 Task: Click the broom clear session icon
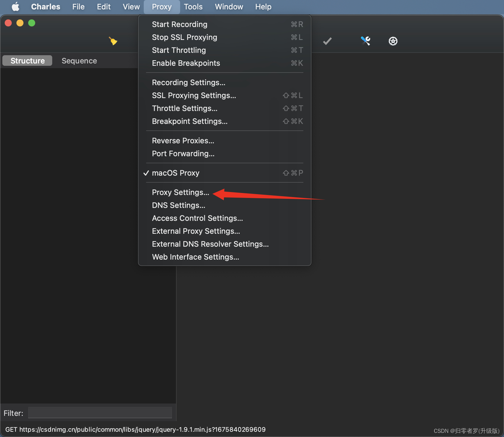(113, 41)
